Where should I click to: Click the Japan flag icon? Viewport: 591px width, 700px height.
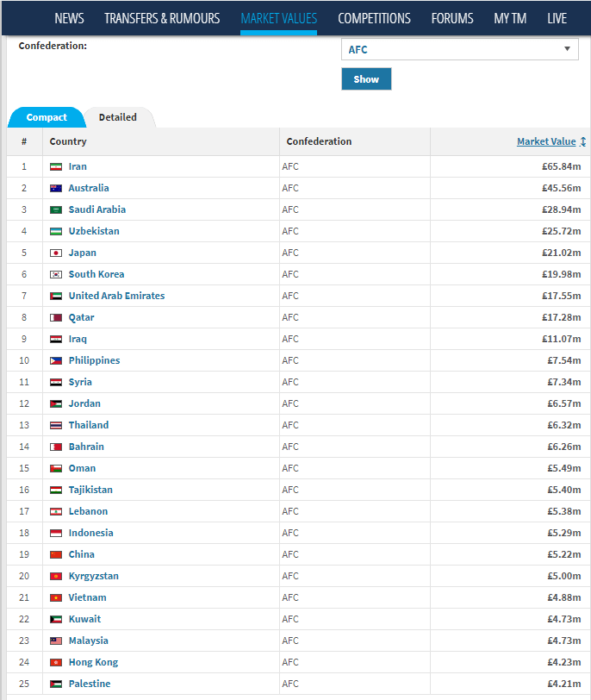coord(56,253)
